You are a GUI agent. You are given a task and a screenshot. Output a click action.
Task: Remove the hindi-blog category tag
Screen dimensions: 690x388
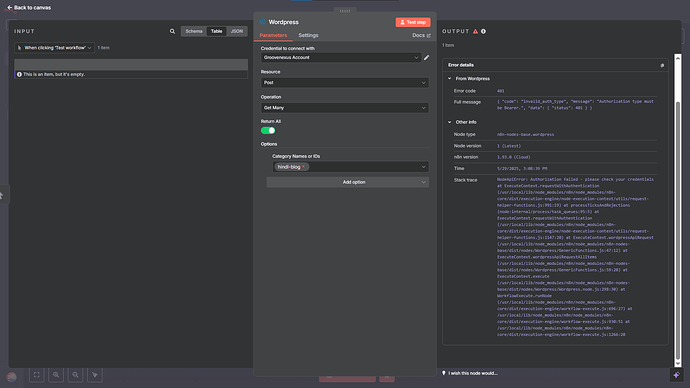point(303,167)
